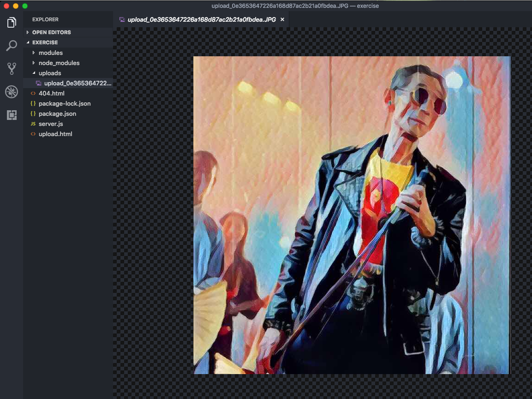The image size is (532, 399).
Task: Collapse the EXERCISE folder section arrow
Action: click(x=28, y=42)
